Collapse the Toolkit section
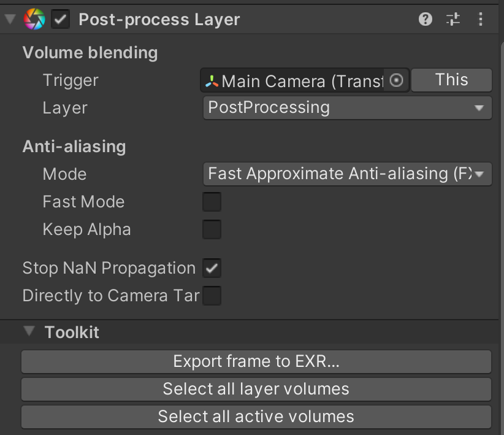 (29, 332)
